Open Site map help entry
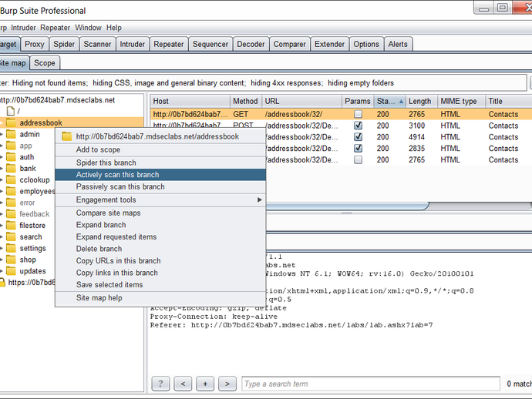The image size is (532, 399). [160, 298]
